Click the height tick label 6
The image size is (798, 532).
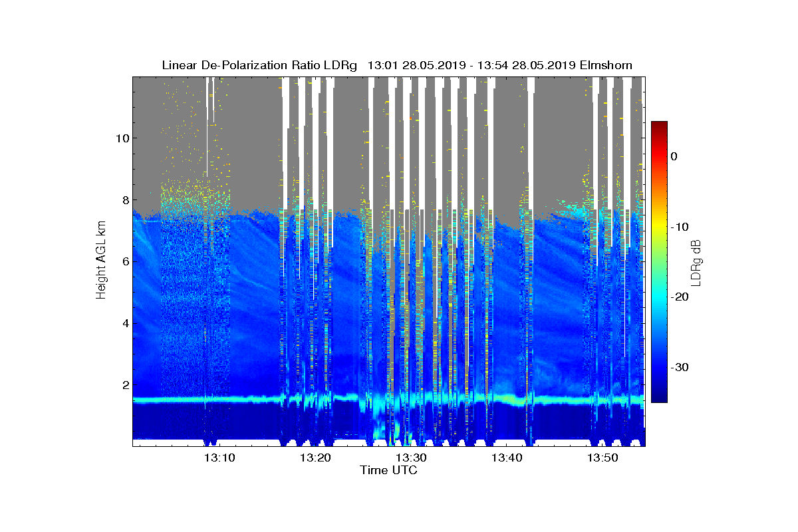tap(125, 262)
